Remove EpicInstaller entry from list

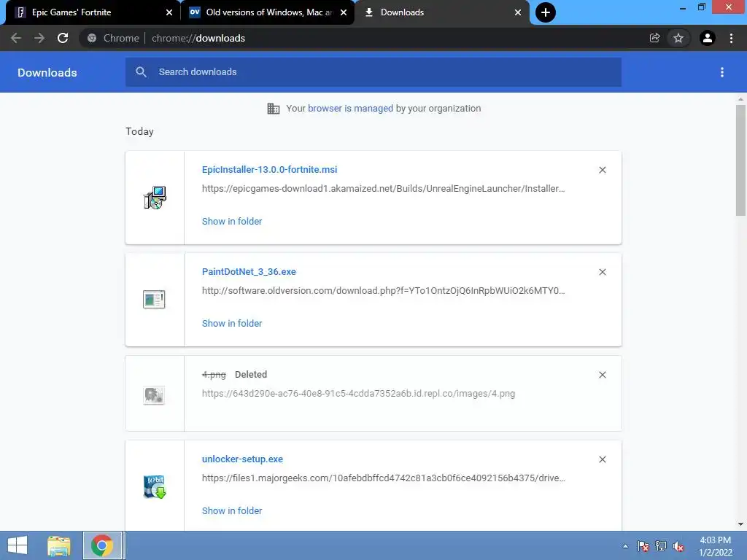click(602, 170)
